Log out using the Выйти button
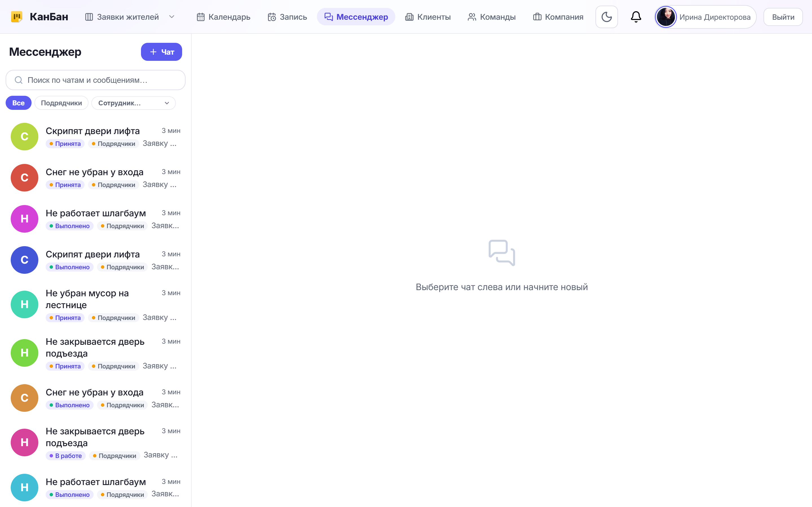812x507 pixels. coord(783,17)
